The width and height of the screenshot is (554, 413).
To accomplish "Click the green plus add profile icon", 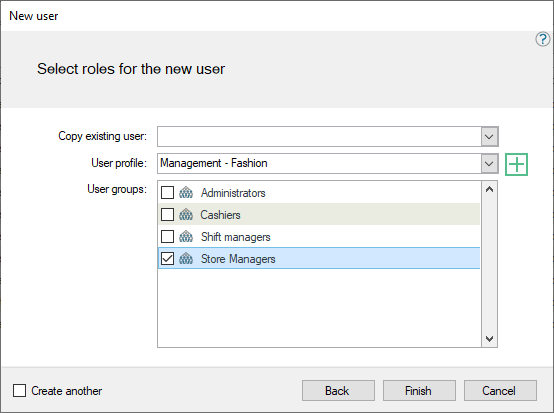I will [x=516, y=164].
